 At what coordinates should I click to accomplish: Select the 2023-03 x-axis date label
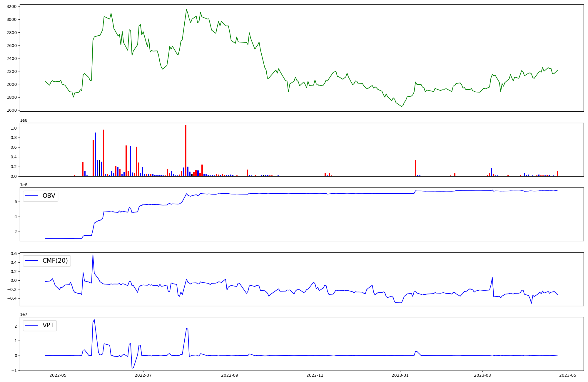482,375
